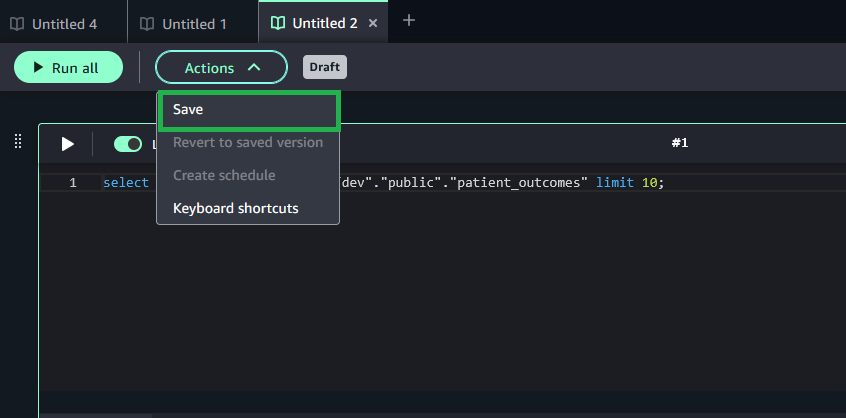Grab the cell drag handle dots
Image resolution: width=846 pixels, height=418 pixels.
tap(17, 143)
